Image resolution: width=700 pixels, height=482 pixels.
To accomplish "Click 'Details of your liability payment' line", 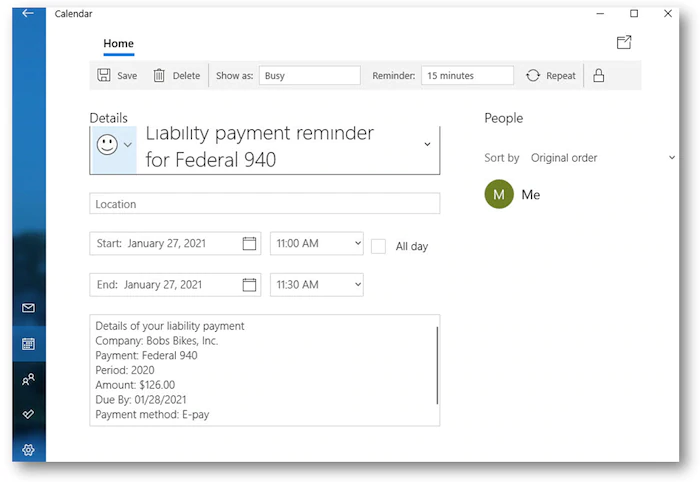I will tap(170, 326).
